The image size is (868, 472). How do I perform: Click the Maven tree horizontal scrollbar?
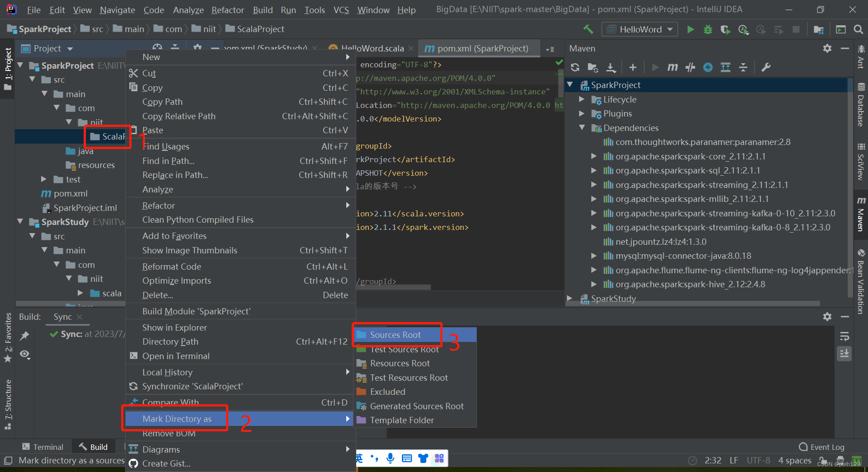click(x=693, y=304)
